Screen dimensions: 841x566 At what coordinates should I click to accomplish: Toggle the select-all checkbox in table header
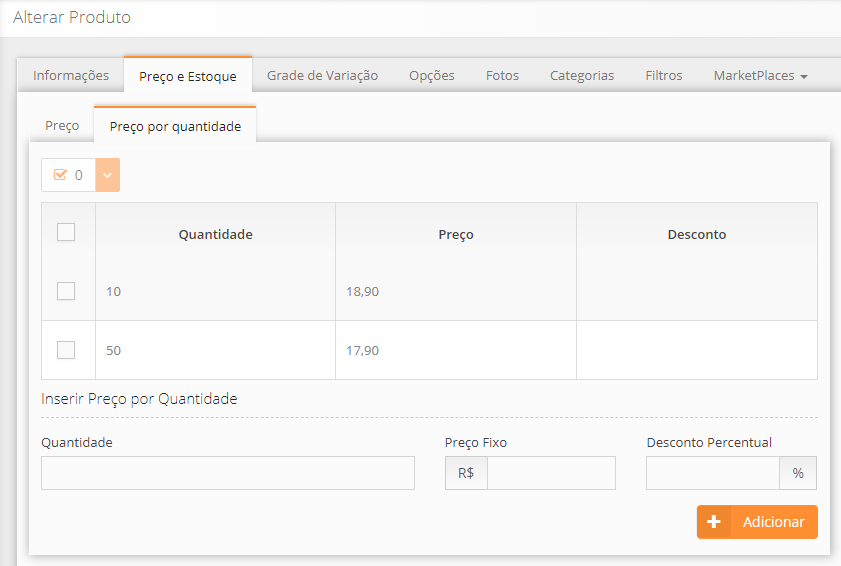[66, 232]
